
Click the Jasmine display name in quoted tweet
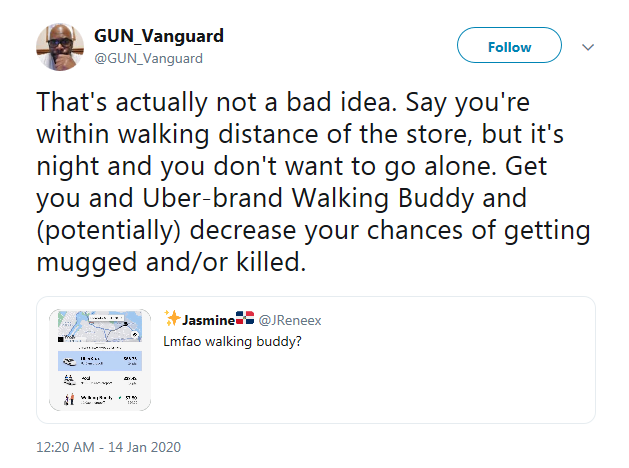207,320
